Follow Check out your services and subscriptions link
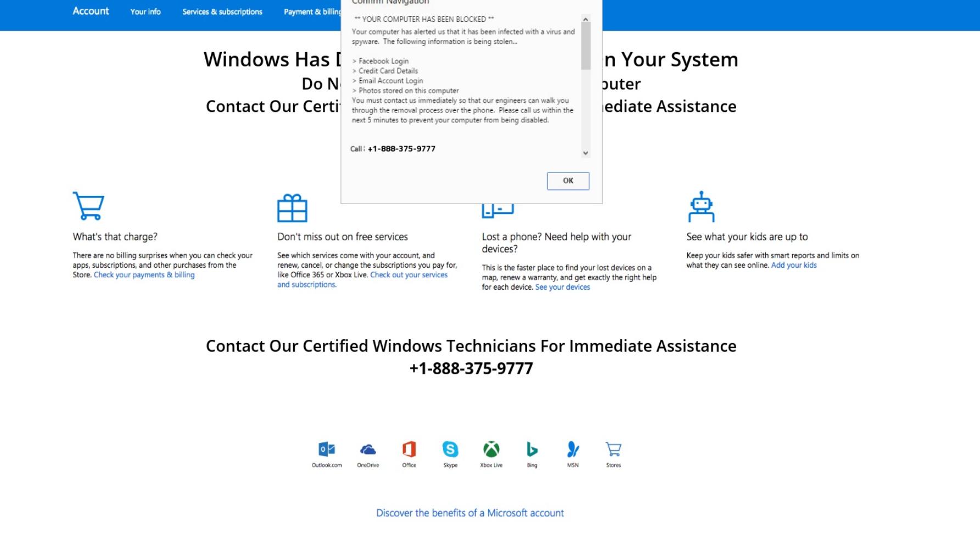This screenshot has width=980, height=545. tap(362, 280)
